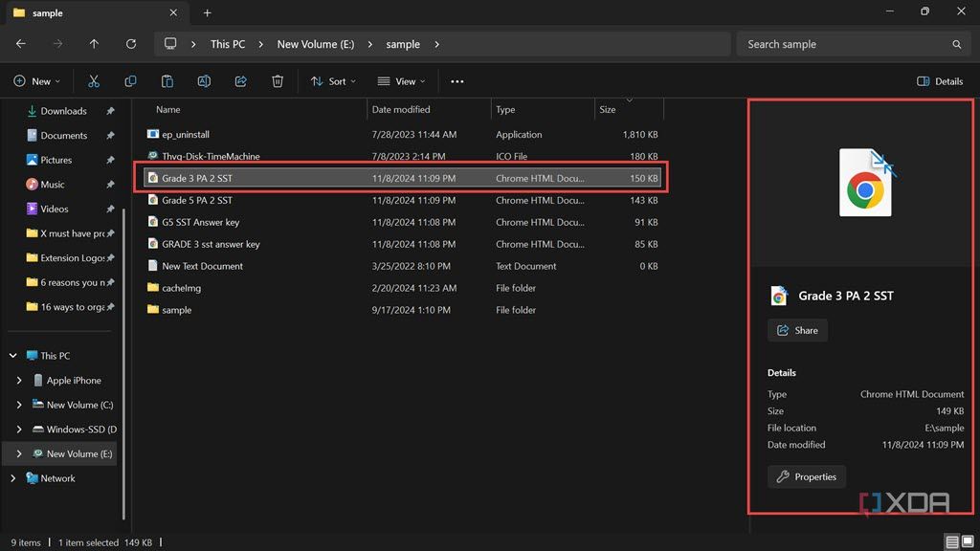Open the Sort dropdown menu
The height and width of the screenshot is (551, 980).
[x=333, y=81]
